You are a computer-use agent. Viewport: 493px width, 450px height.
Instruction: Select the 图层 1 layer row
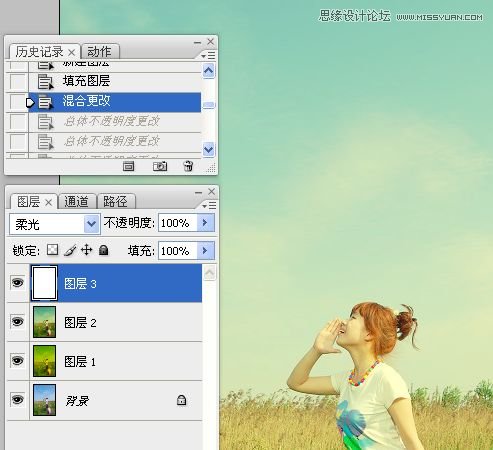pos(104,361)
